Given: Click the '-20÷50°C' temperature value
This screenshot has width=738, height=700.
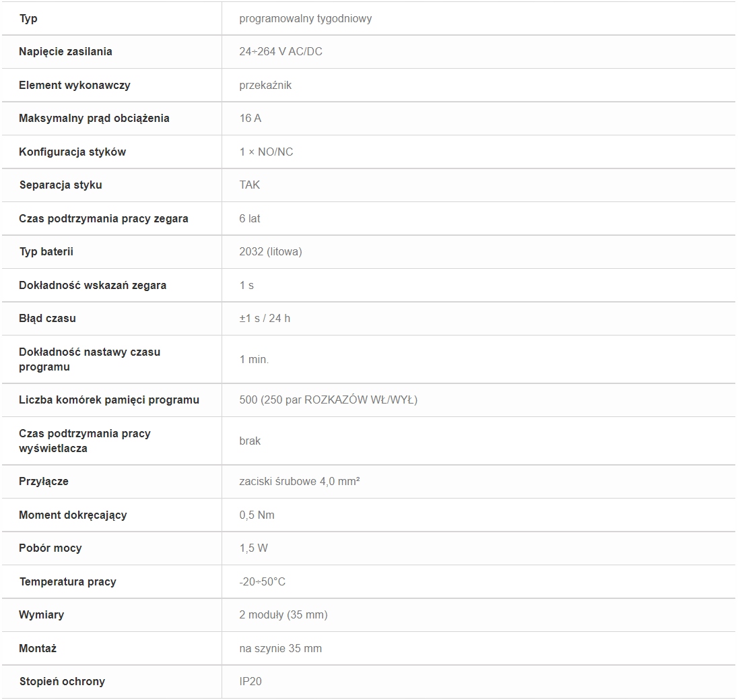Looking at the screenshot, I should [x=262, y=582].
